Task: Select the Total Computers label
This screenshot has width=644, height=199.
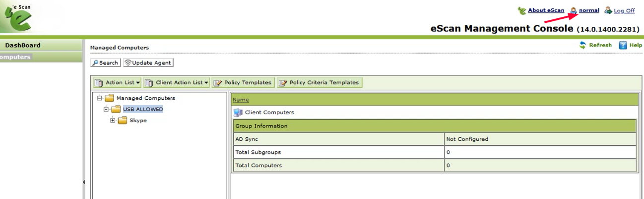Action: point(258,165)
